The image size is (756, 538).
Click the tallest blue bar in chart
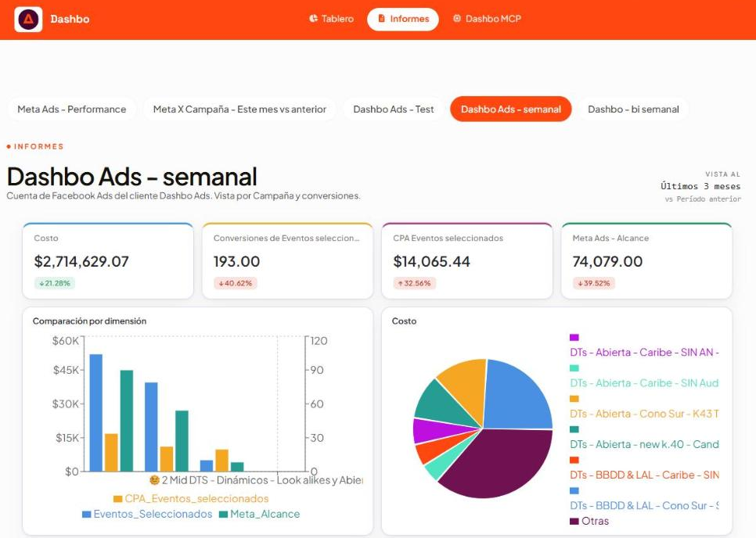tap(96, 413)
